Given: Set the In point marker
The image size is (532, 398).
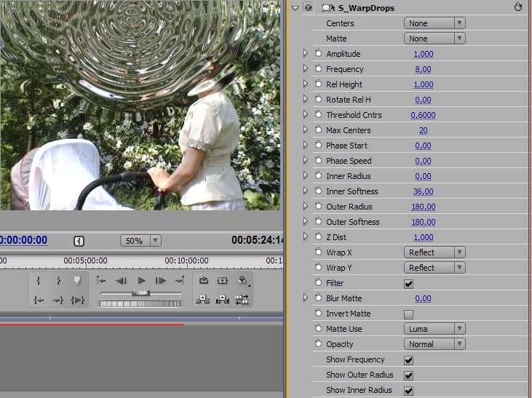Looking at the screenshot, I should coord(39,281).
